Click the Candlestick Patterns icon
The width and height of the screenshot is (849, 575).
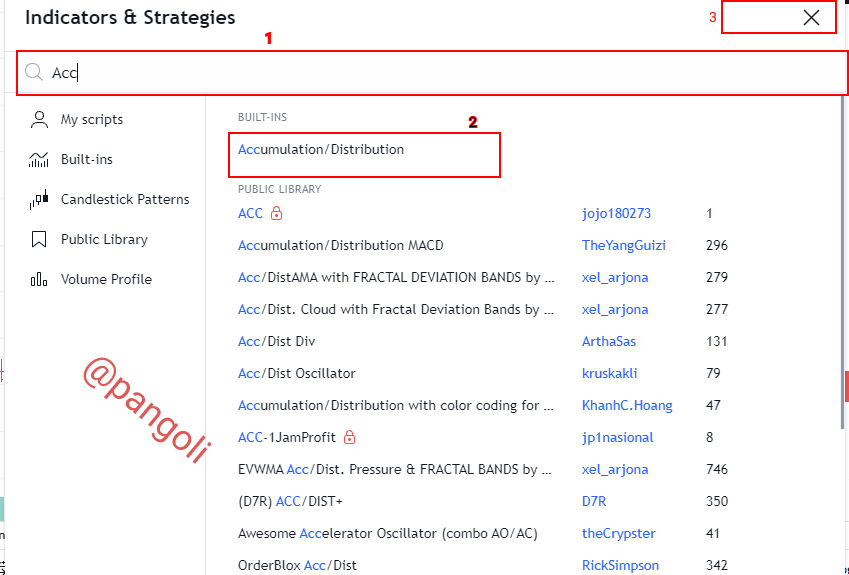(39, 199)
